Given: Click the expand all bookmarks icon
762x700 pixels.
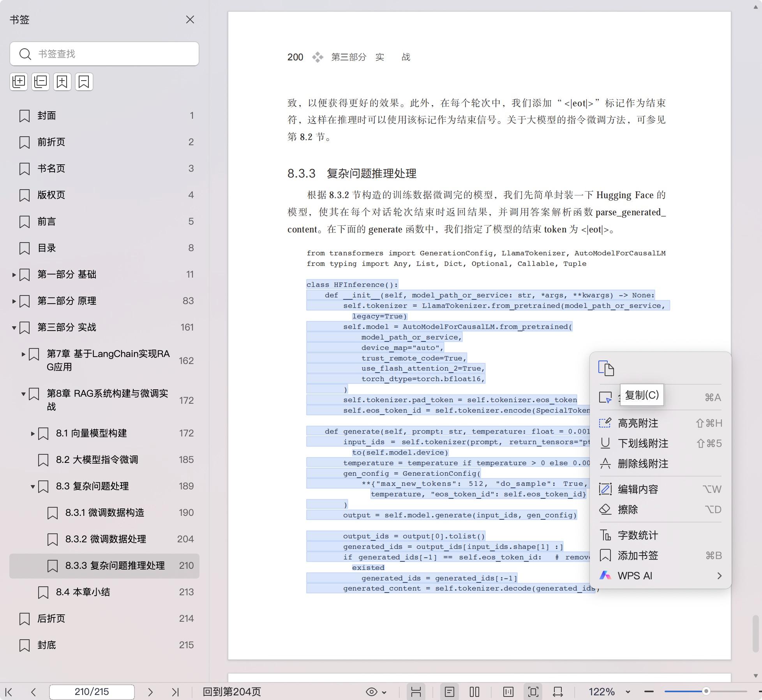Looking at the screenshot, I should [19, 82].
